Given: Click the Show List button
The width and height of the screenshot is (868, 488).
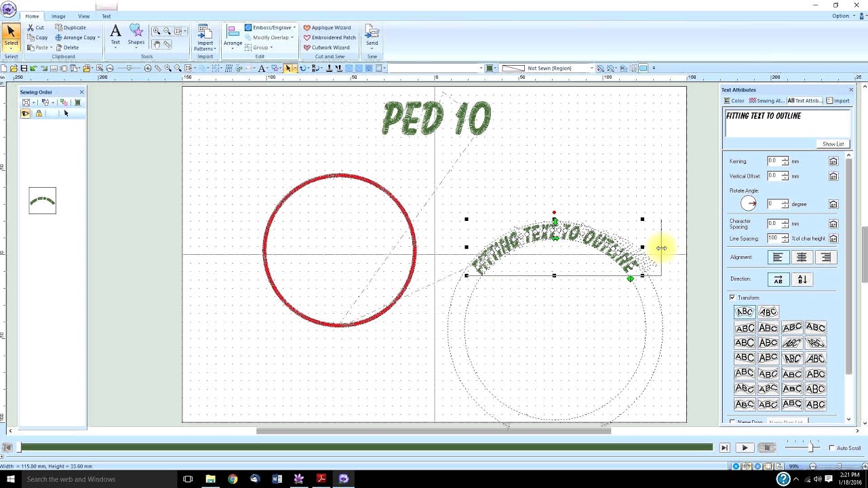Looking at the screenshot, I should coord(833,144).
